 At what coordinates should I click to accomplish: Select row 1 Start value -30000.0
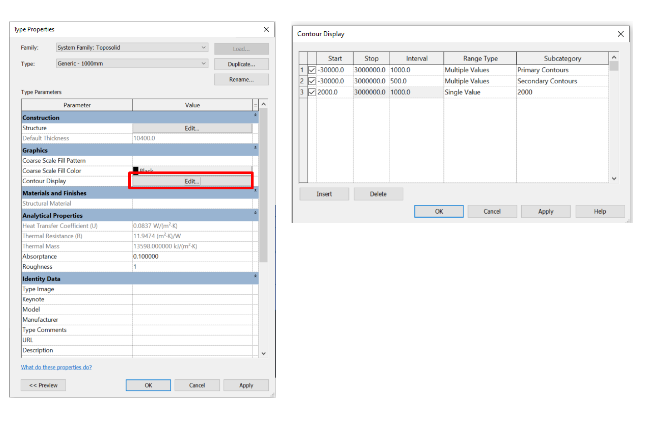click(335, 70)
